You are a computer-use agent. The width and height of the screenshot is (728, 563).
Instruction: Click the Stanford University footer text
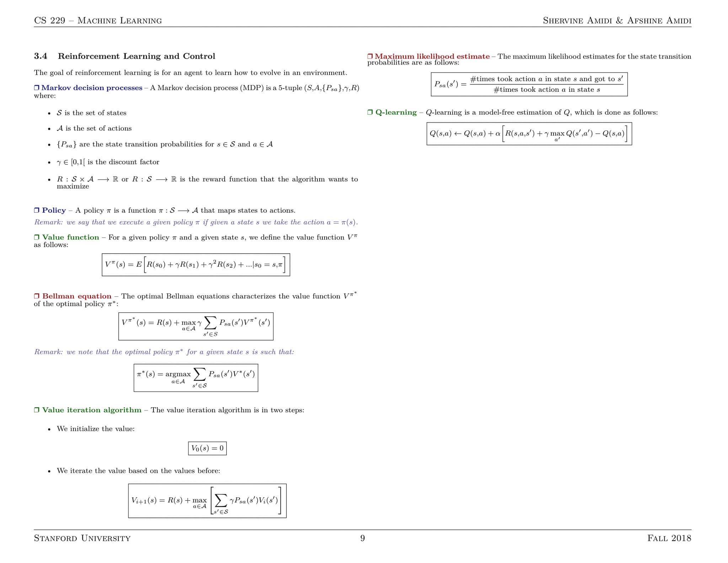(x=82, y=538)
